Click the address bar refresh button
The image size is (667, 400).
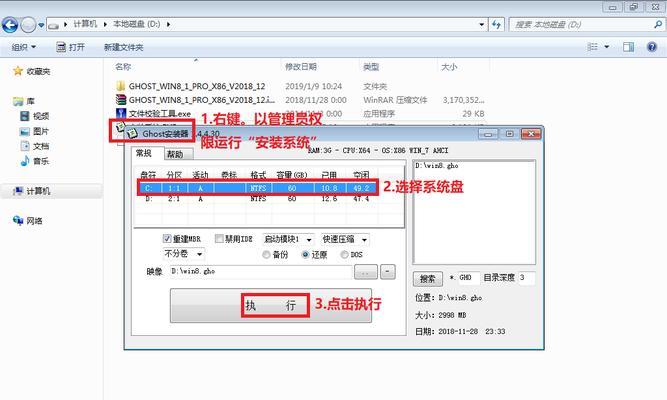pyautogui.click(x=496, y=25)
